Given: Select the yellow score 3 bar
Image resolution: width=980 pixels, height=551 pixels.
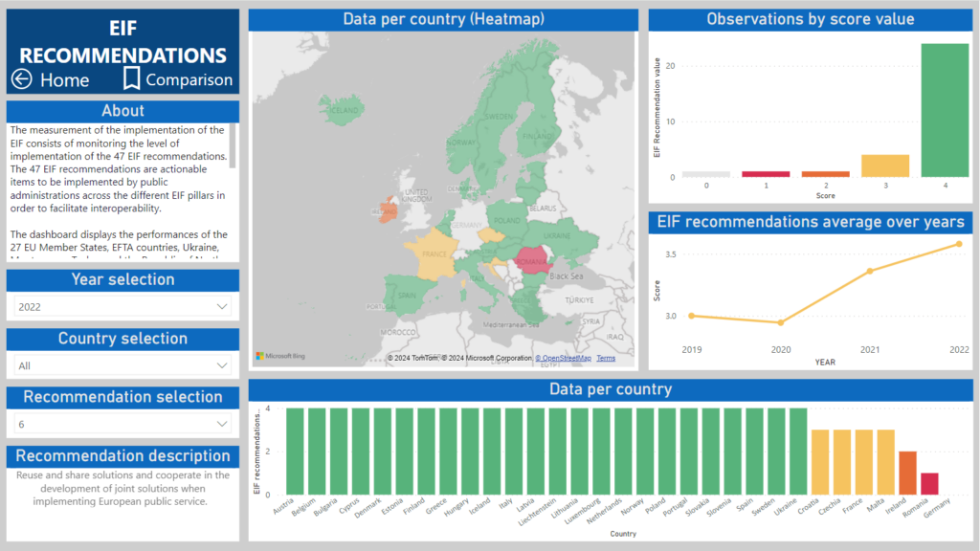Looking at the screenshot, I should (885, 165).
